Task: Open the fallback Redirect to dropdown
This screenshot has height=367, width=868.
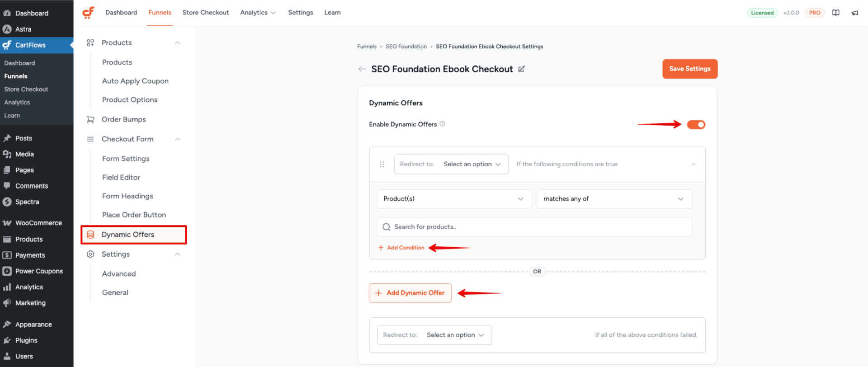Action: [x=434, y=335]
